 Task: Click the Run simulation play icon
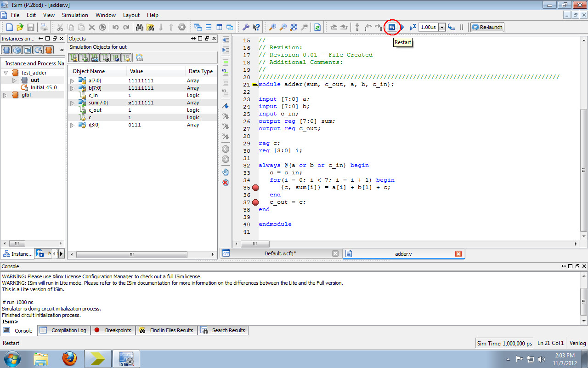[x=403, y=27]
